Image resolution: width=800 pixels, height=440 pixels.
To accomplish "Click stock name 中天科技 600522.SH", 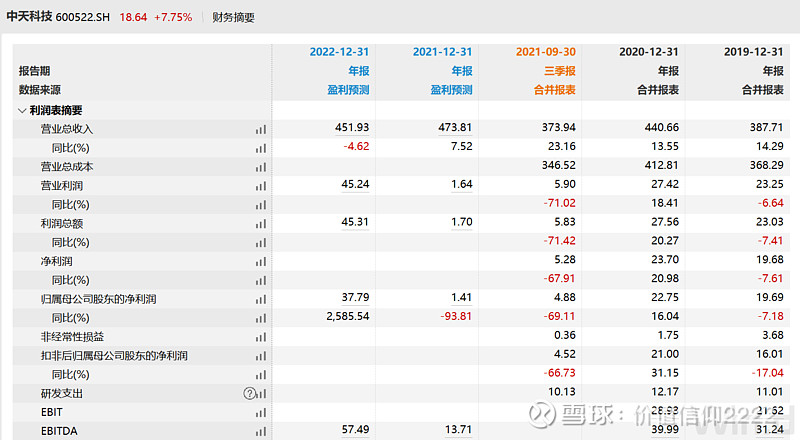I will click(58, 17).
